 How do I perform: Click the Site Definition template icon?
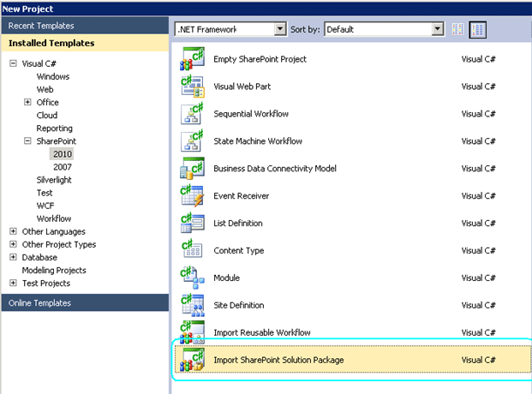192,305
